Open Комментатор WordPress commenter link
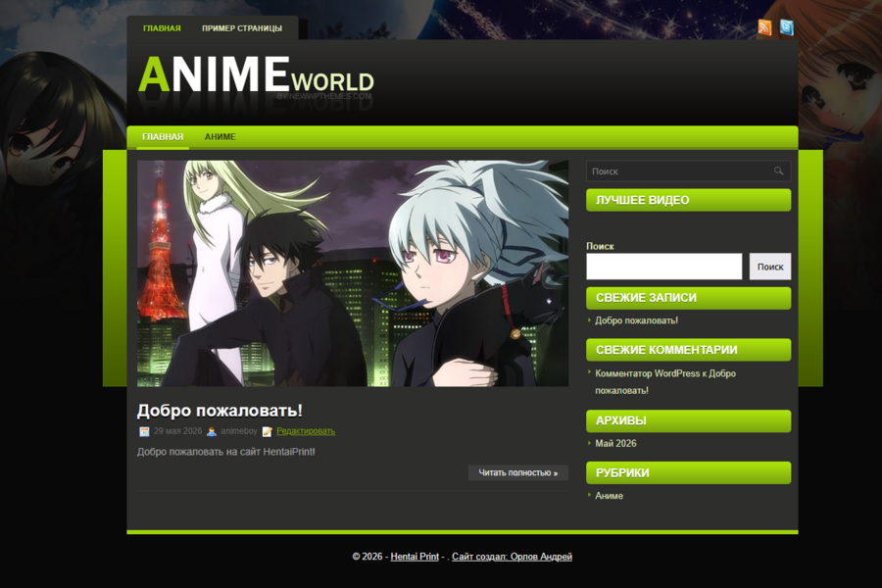This screenshot has height=588, width=882. click(x=648, y=373)
